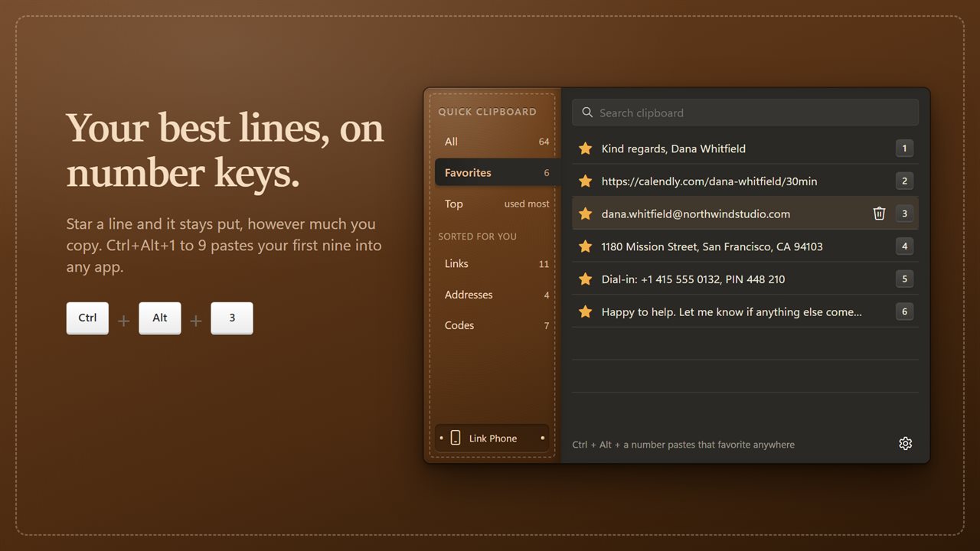Unstar the calendly.com link favorite
This screenshot has height=551, width=980.
tap(586, 181)
